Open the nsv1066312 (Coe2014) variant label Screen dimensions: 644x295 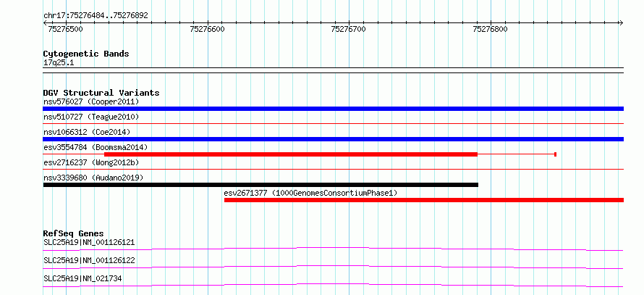(x=87, y=132)
